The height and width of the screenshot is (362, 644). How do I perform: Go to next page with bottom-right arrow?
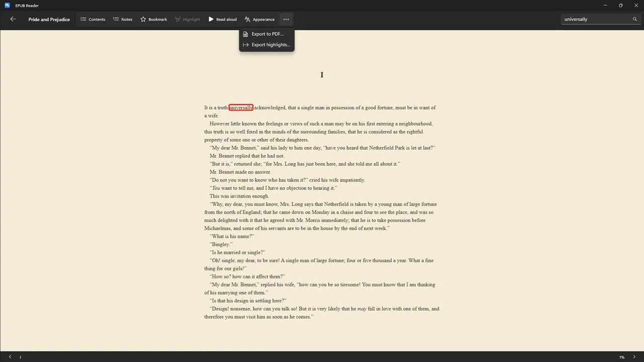coord(634,357)
